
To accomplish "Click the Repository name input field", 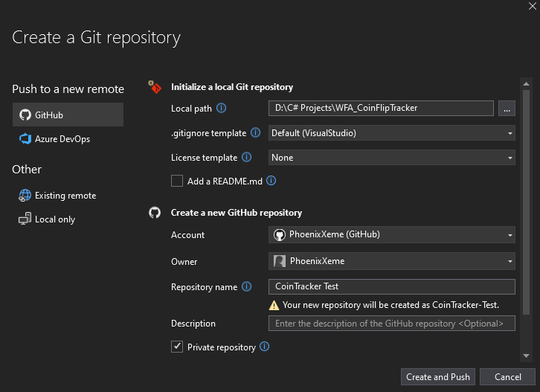I will pos(391,286).
